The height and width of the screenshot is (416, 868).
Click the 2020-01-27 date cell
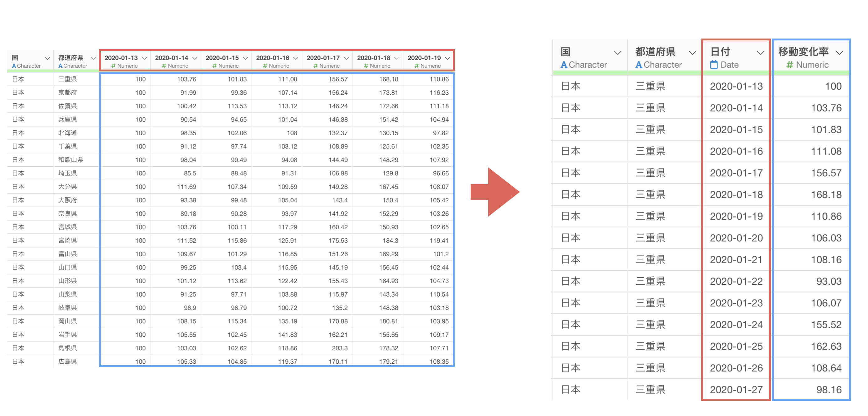point(736,390)
